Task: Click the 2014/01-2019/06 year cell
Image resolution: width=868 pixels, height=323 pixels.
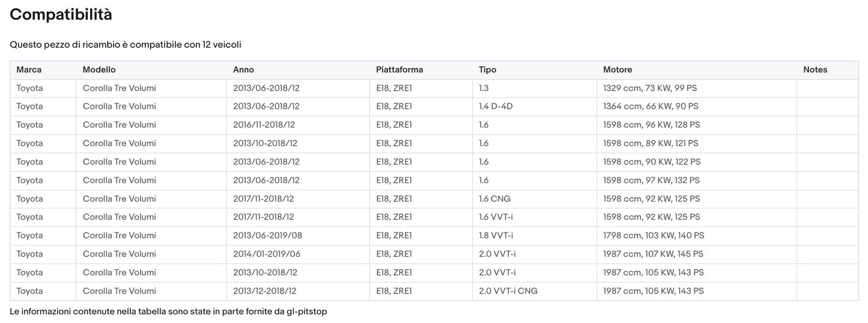Action: [x=267, y=254]
